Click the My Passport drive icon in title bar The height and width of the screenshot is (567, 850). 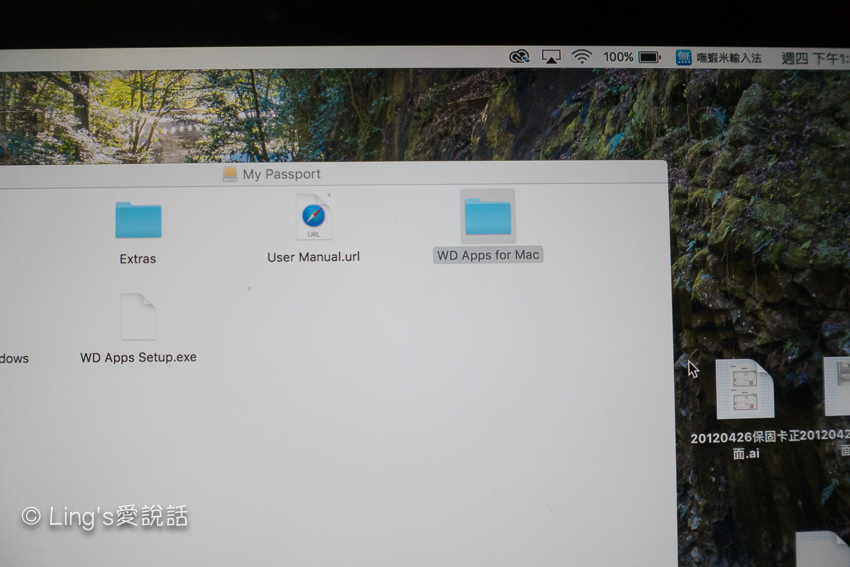point(230,174)
